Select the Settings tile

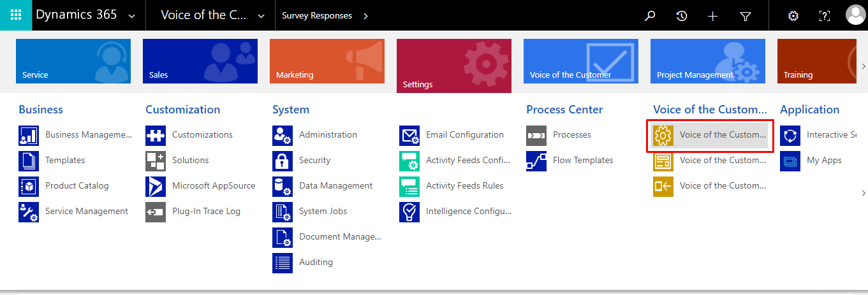click(454, 66)
